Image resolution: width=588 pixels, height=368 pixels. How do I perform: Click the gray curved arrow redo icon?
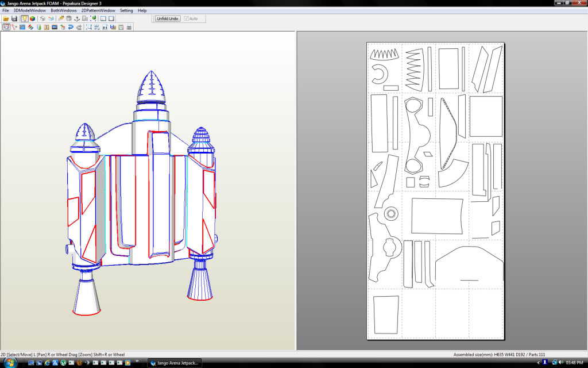coord(79,27)
